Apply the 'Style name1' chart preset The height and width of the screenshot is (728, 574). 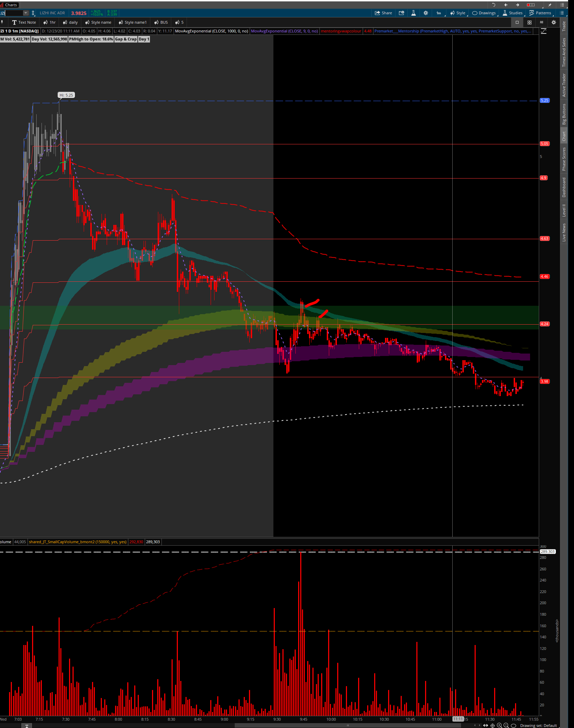click(133, 22)
